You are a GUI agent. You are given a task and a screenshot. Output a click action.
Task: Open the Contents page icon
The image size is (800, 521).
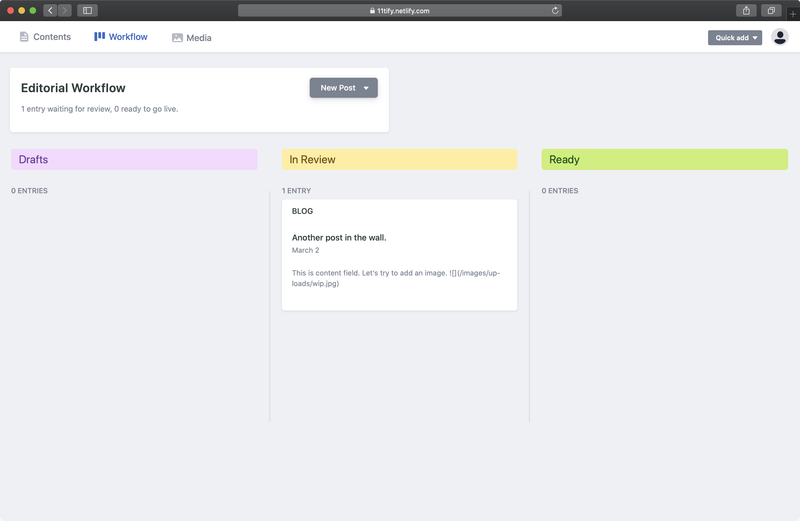24,37
